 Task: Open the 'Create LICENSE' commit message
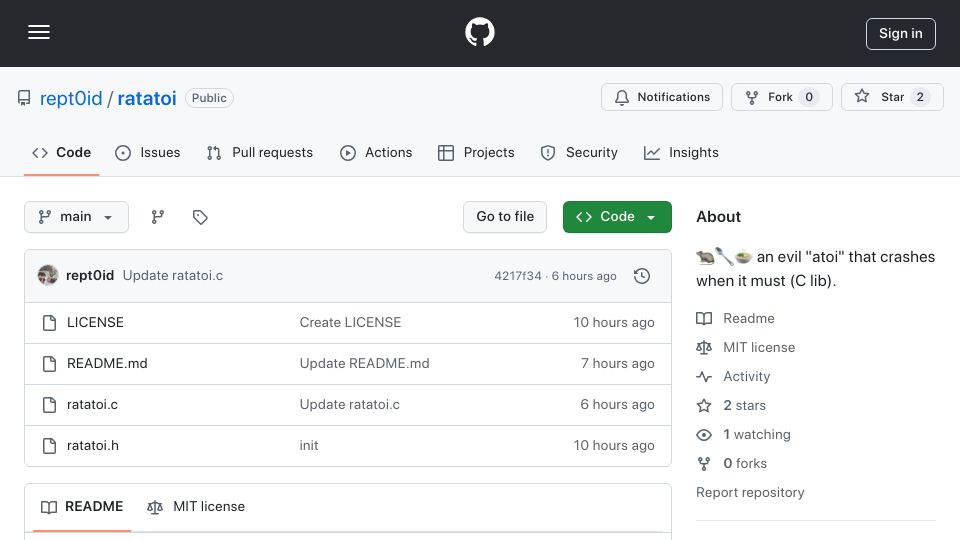tap(350, 323)
